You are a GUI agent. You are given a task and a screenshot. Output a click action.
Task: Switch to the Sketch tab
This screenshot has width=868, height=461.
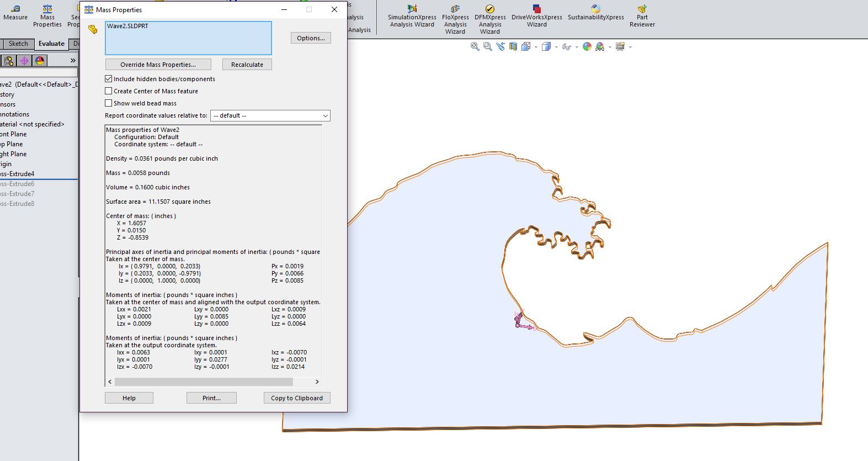pyautogui.click(x=18, y=44)
